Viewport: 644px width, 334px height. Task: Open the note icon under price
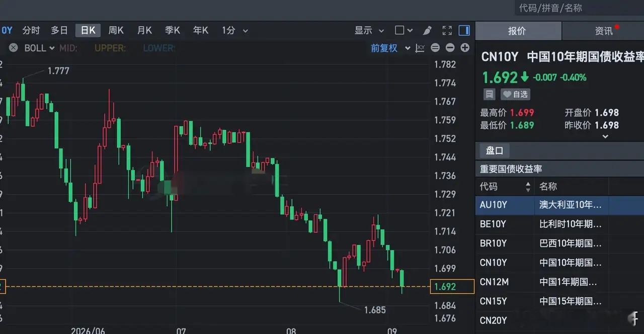pos(489,94)
